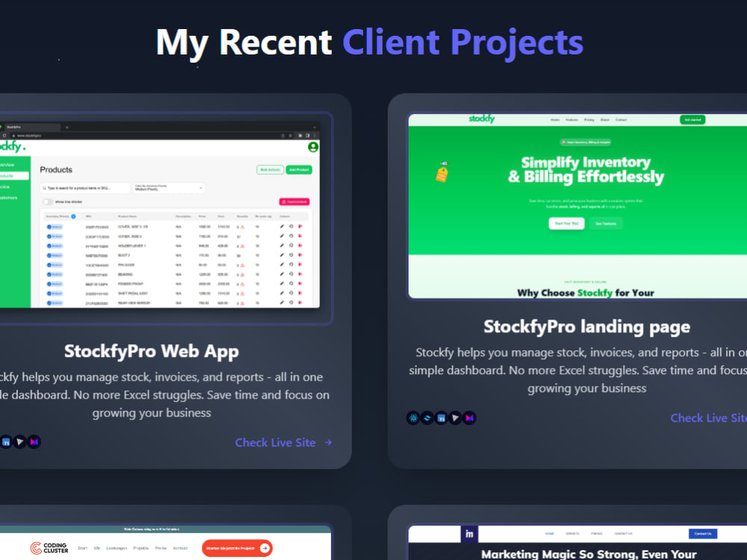Image resolution: width=747 pixels, height=560 pixels.
Task: Click the landing page card description paragraph
Action: pos(577,370)
